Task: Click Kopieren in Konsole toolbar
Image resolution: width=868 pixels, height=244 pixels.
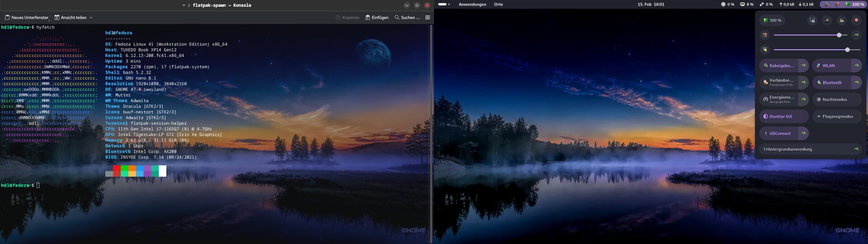Action: click(x=347, y=18)
